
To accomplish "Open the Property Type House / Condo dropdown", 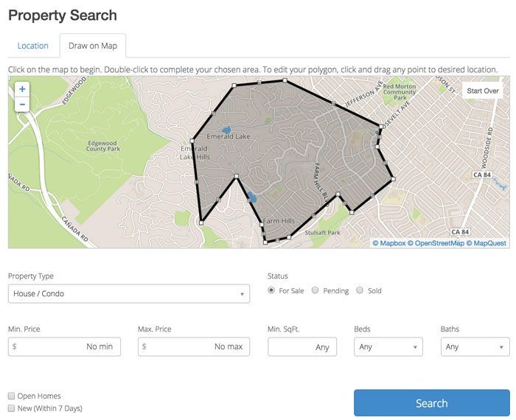I will [x=129, y=294].
